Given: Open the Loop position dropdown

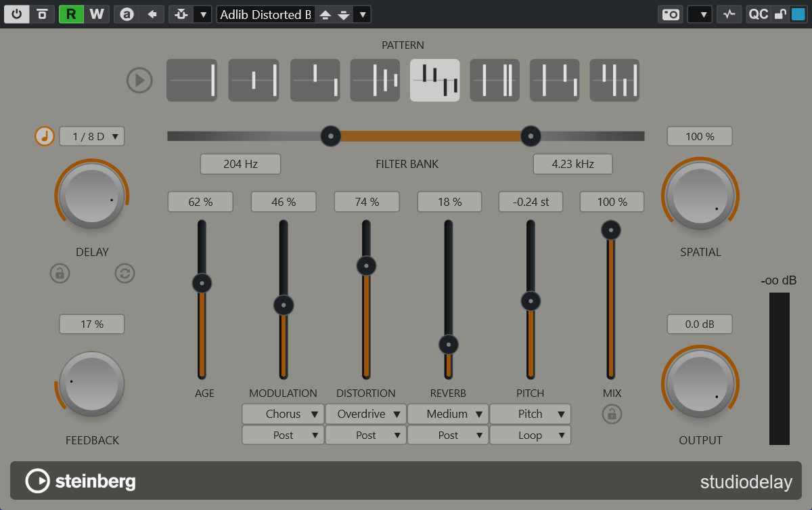Looking at the screenshot, I should pos(531,435).
